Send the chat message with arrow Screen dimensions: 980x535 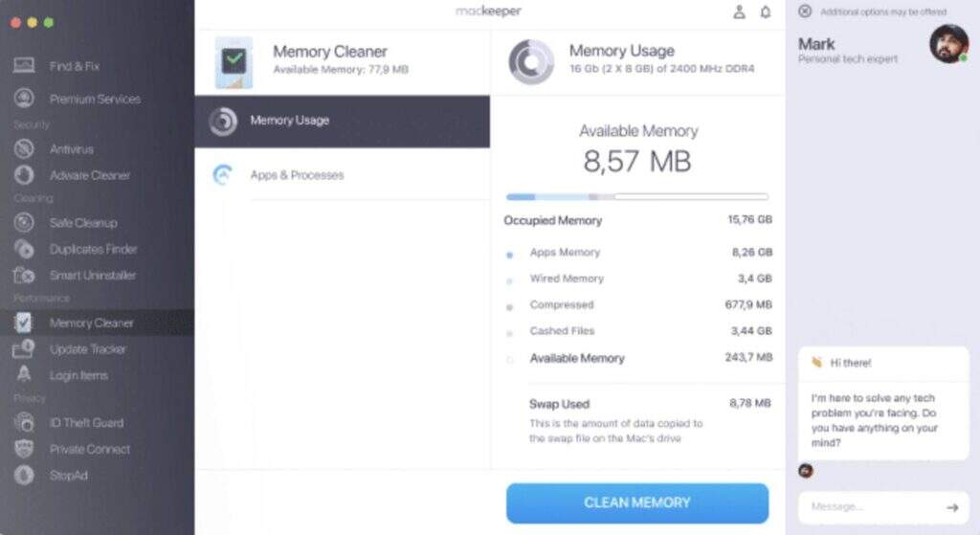(x=951, y=507)
